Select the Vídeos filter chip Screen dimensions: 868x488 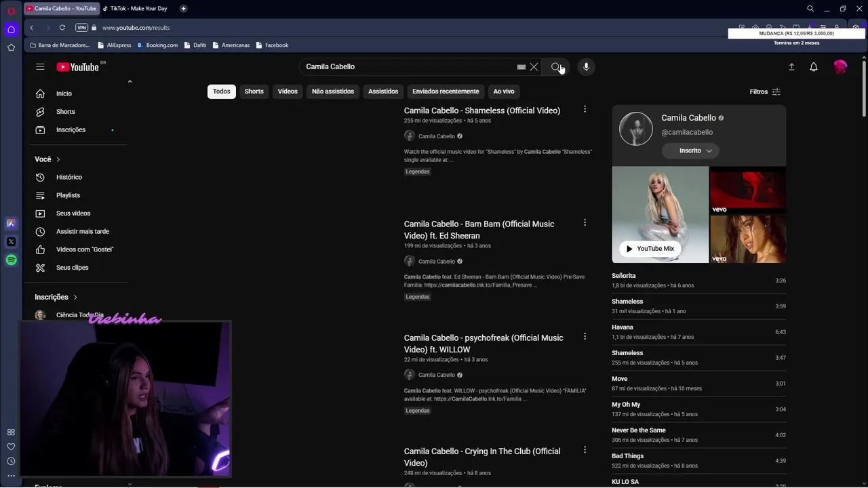(288, 91)
